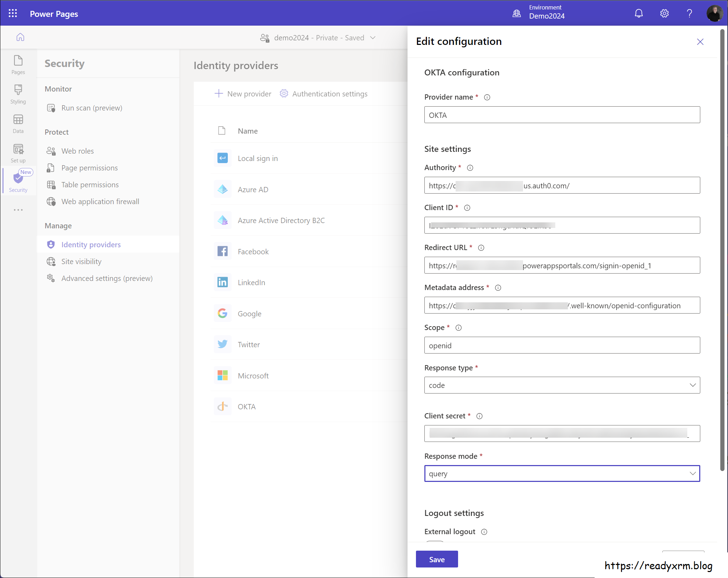Open Site visibility settings
The image size is (728, 578).
coord(81,261)
